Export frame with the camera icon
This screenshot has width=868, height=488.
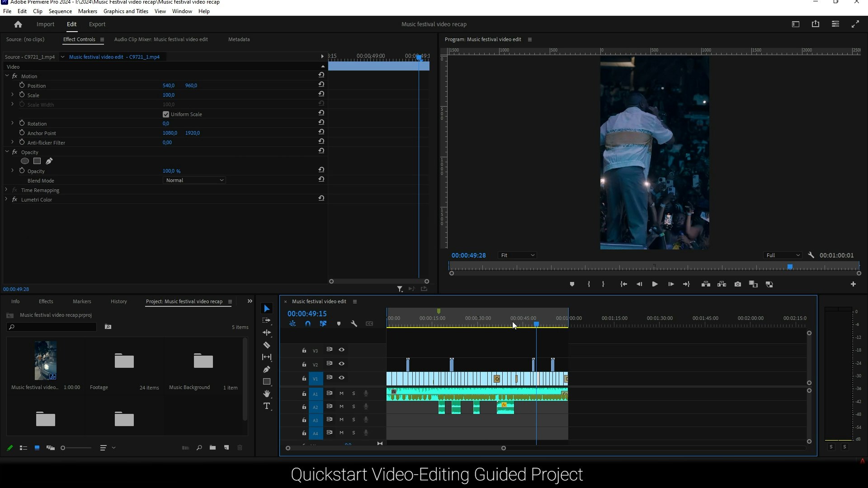738,284
